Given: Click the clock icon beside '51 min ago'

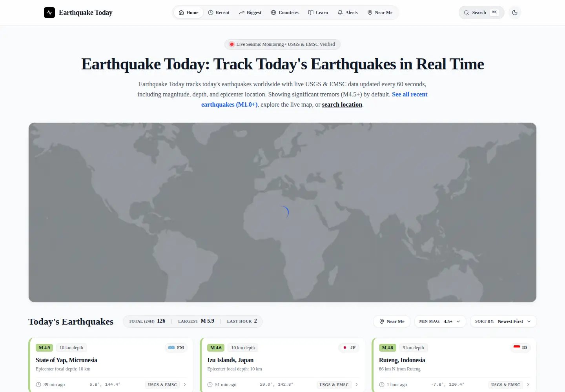Looking at the screenshot, I should 210,385.
